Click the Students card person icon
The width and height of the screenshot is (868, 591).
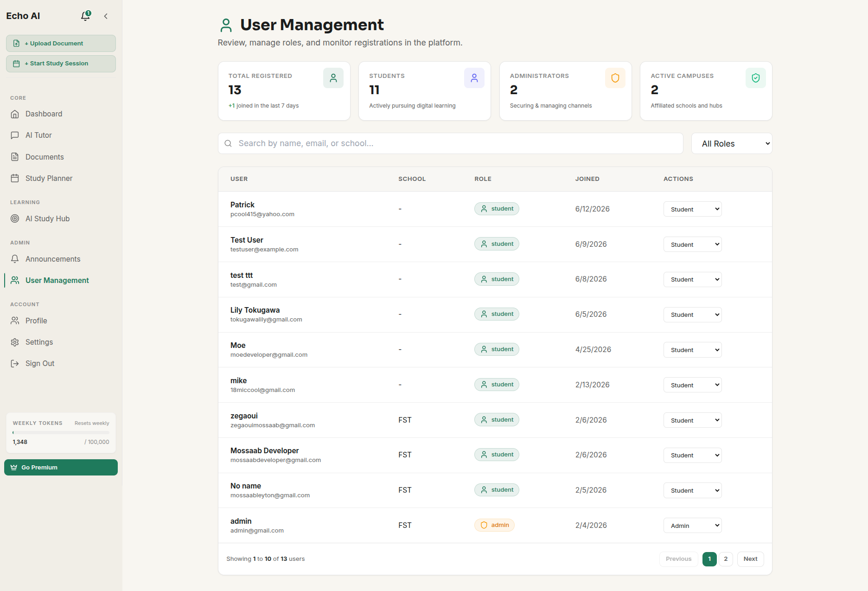click(x=474, y=78)
